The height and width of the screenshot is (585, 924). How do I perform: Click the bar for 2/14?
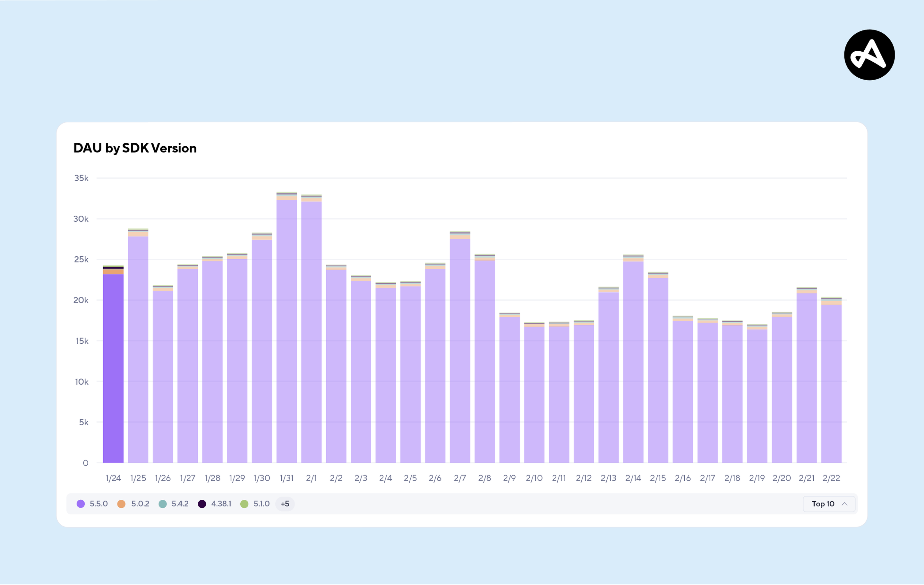633,358
